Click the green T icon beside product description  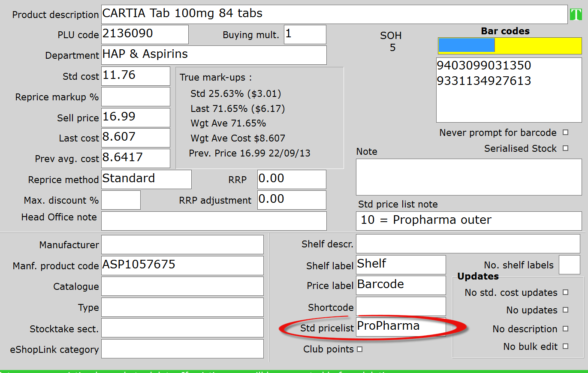(576, 15)
